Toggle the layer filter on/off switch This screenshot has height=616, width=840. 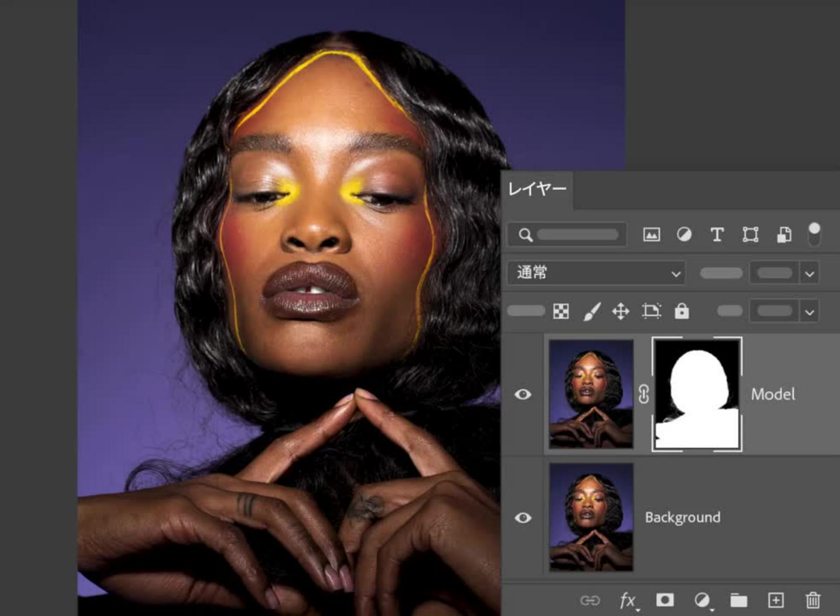814,234
